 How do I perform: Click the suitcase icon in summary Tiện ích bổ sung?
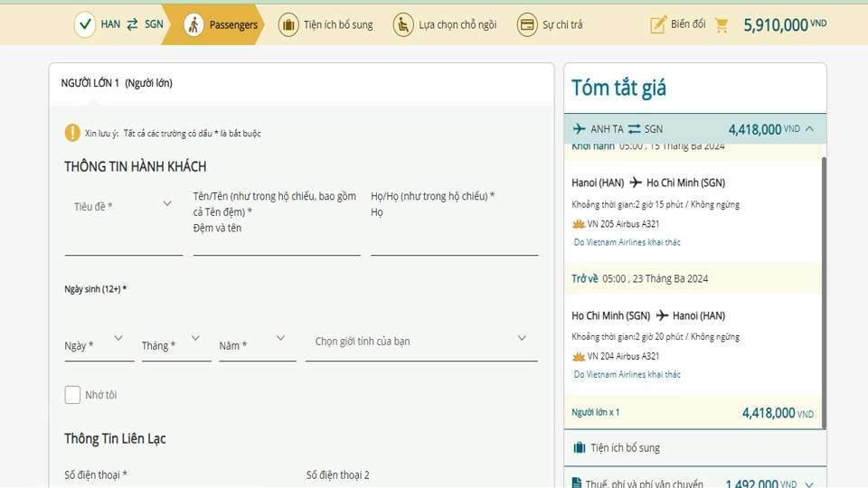tap(579, 447)
